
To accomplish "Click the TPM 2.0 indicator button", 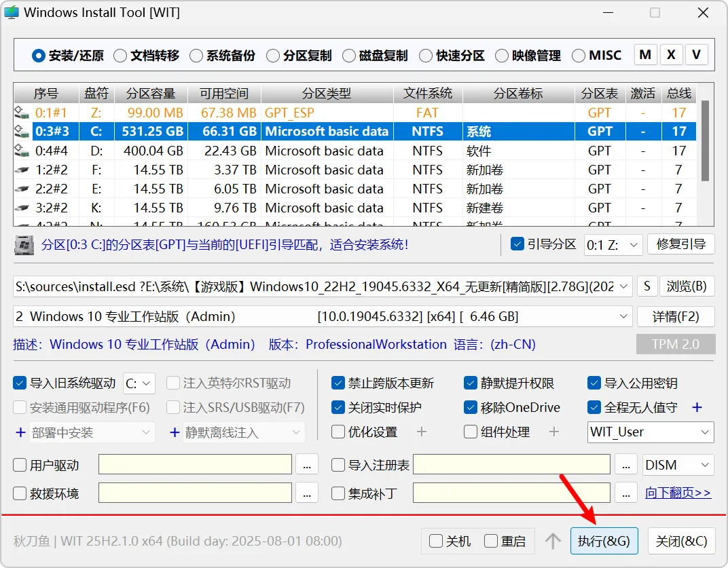I will (x=676, y=344).
